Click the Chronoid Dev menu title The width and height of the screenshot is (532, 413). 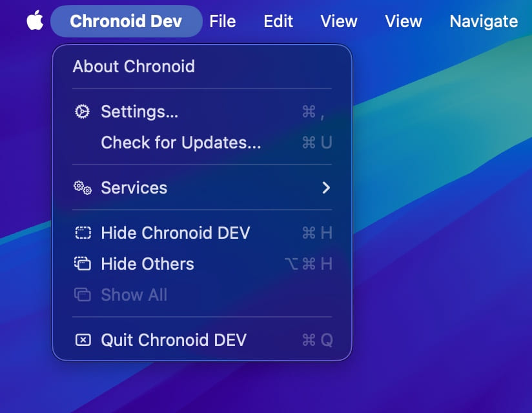(126, 21)
